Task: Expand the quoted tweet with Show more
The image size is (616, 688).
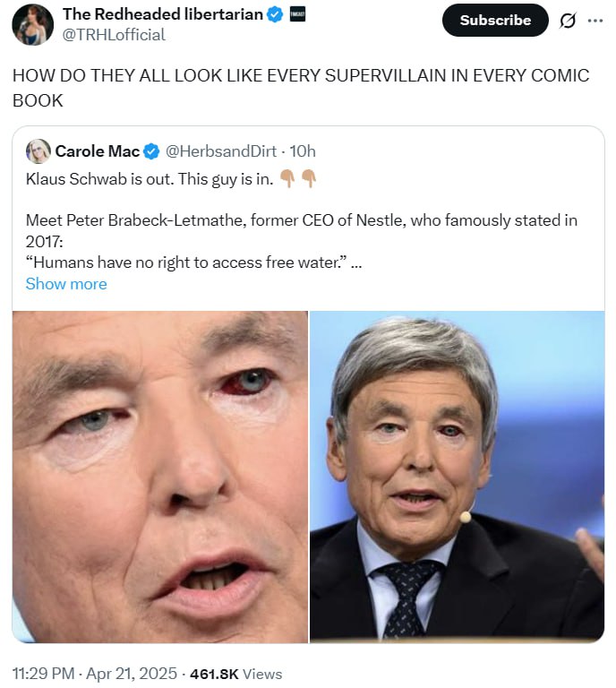Action: (66, 284)
